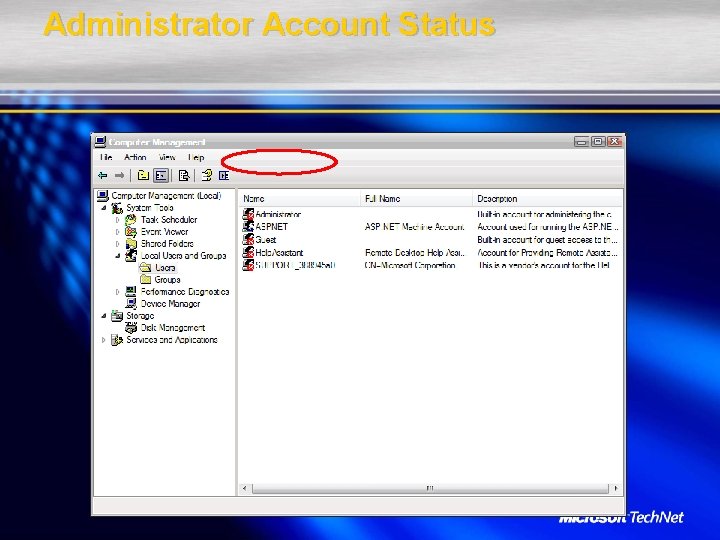Click the Task Scheduler clock icon
Image resolution: width=720 pixels, height=540 pixels.
[131, 219]
